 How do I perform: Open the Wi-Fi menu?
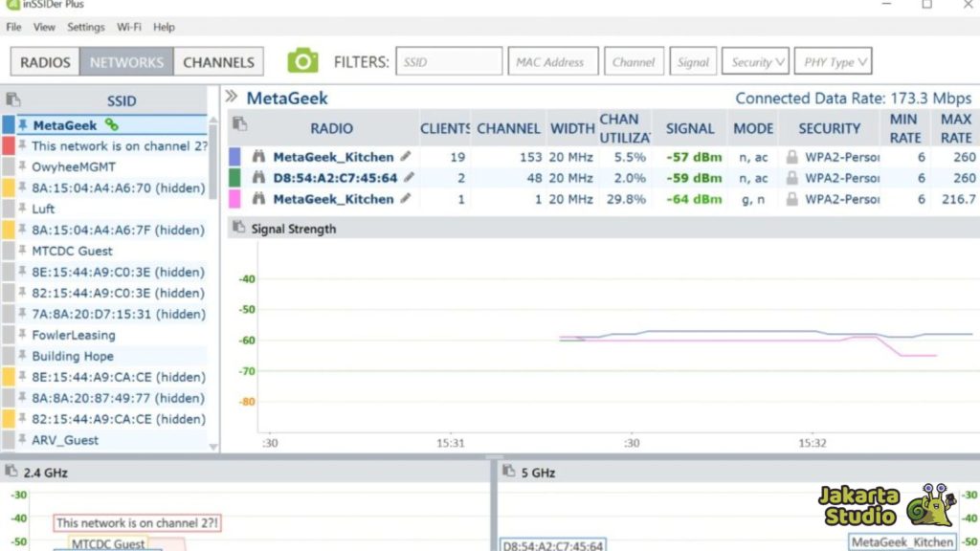[129, 27]
